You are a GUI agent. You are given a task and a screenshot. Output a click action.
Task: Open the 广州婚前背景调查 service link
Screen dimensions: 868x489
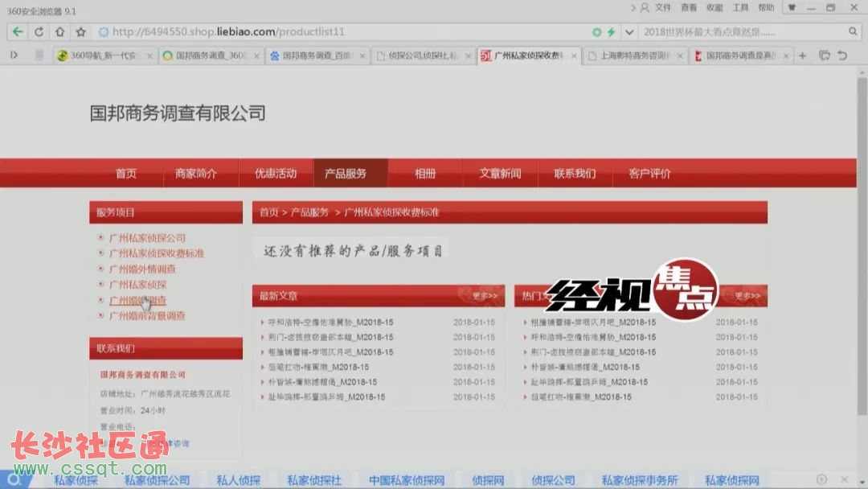click(147, 315)
